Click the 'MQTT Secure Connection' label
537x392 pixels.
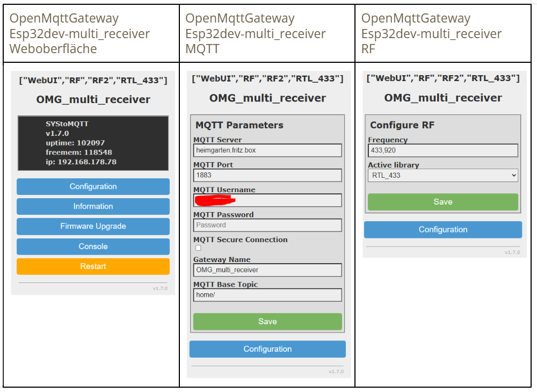point(241,239)
